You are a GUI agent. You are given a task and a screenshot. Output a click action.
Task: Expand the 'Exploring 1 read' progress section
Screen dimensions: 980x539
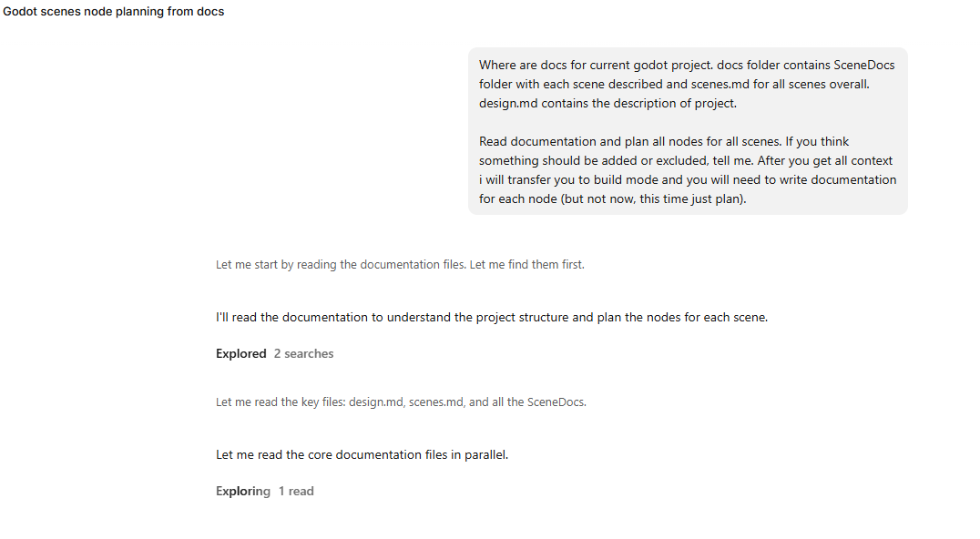tap(264, 491)
